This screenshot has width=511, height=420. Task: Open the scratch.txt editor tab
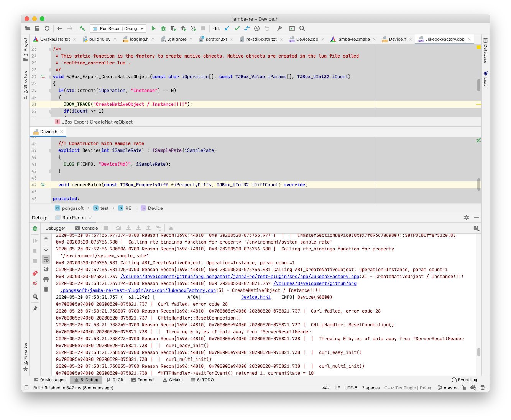[x=216, y=39]
